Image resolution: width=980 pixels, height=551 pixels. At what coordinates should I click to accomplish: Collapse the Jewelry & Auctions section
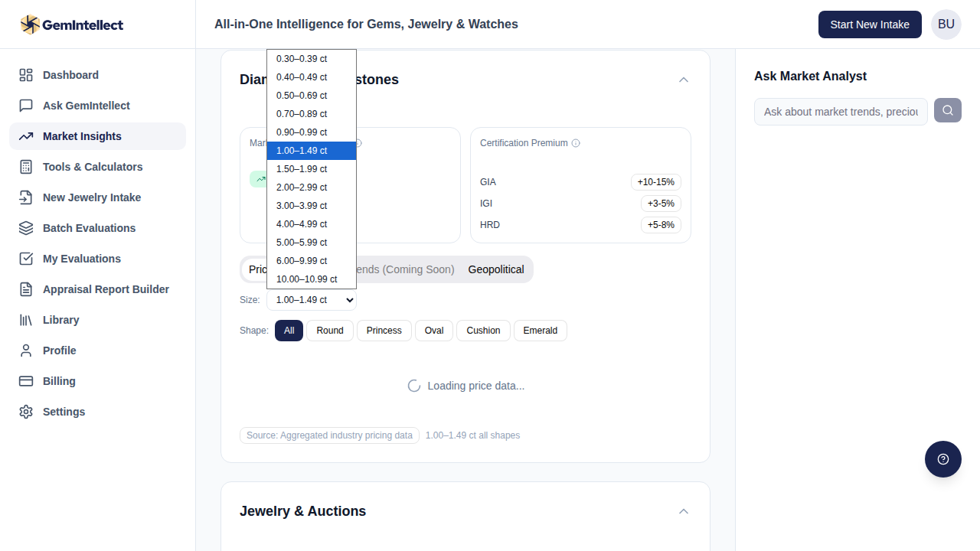(x=684, y=511)
